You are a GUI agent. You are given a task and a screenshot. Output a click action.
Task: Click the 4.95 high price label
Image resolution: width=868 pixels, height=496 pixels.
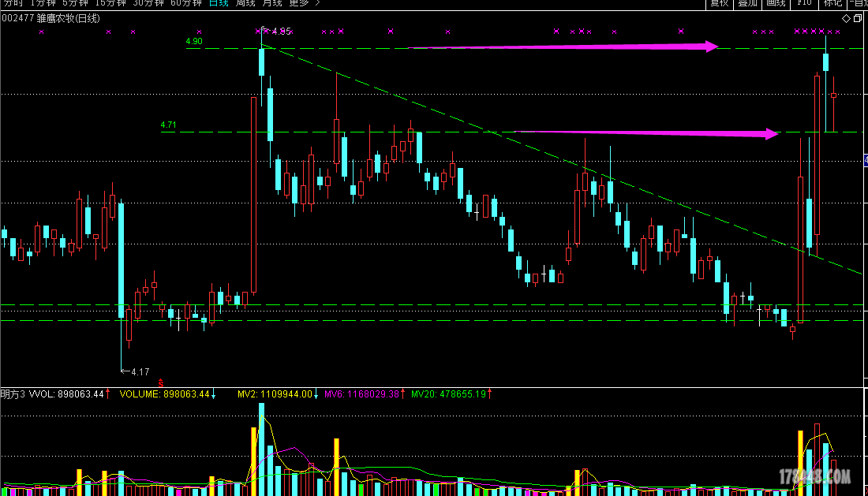pyautogui.click(x=281, y=32)
